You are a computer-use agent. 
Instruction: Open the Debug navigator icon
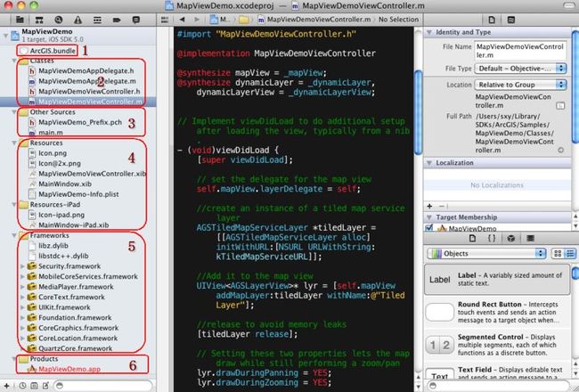click(97, 20)
